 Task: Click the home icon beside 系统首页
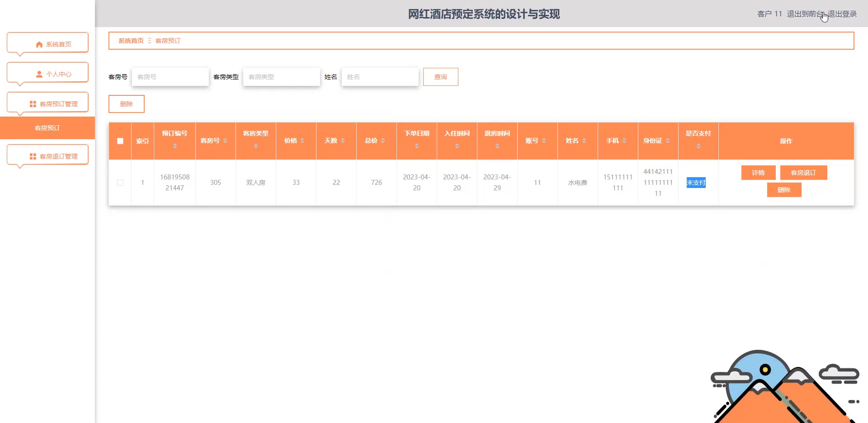(39, 44)
